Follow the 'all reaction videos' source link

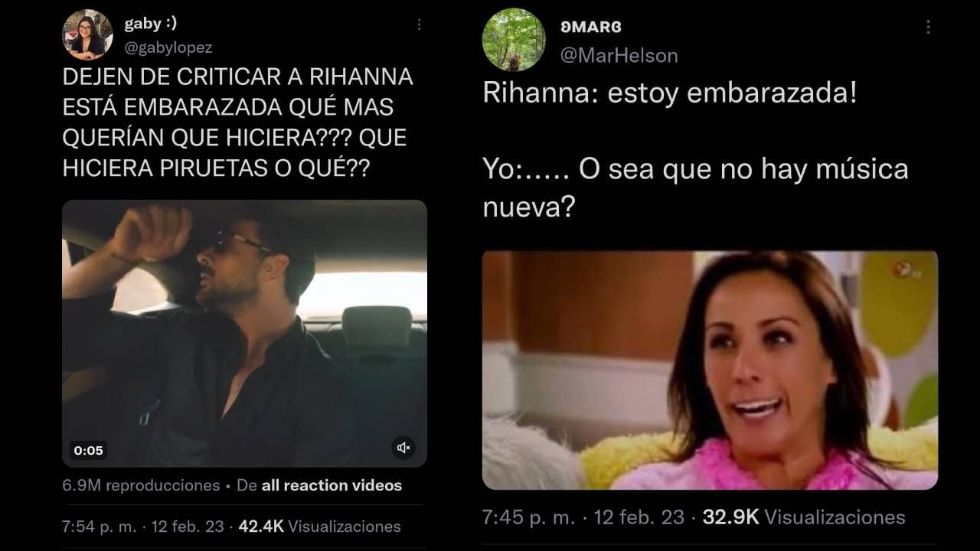pyautogui.click(x=332, y=485)
